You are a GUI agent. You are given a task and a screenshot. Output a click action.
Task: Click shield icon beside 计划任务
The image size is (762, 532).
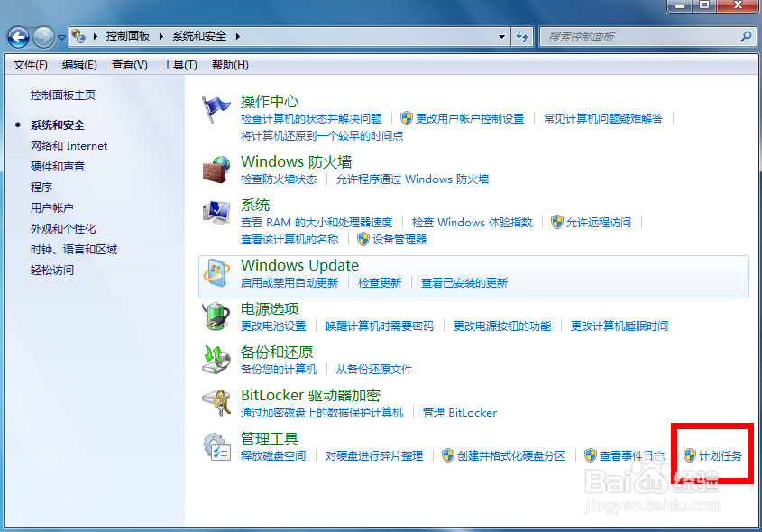click(689, 455)
